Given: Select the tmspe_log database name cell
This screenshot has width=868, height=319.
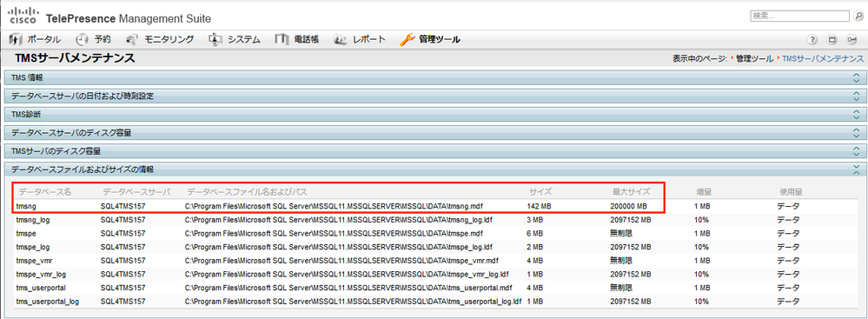Looking at the screenshot, I should (34, 247).
